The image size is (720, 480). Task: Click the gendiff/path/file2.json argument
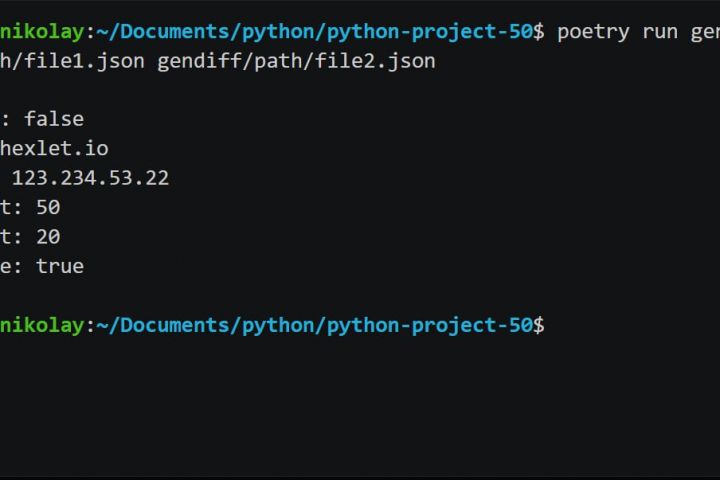(296, 61)
